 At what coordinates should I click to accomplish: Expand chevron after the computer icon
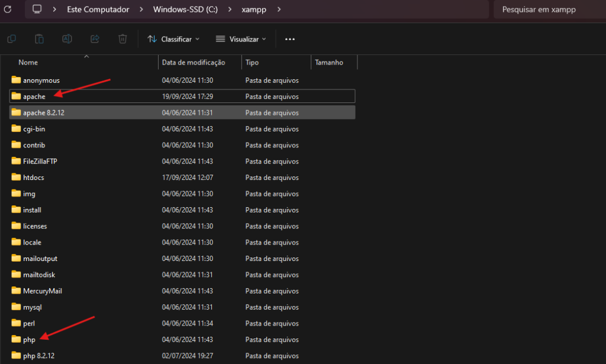tap(54, 9)
